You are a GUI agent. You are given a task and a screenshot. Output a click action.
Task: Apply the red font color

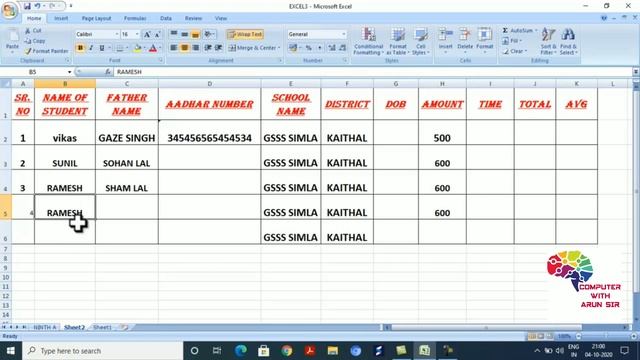[153, 48]
